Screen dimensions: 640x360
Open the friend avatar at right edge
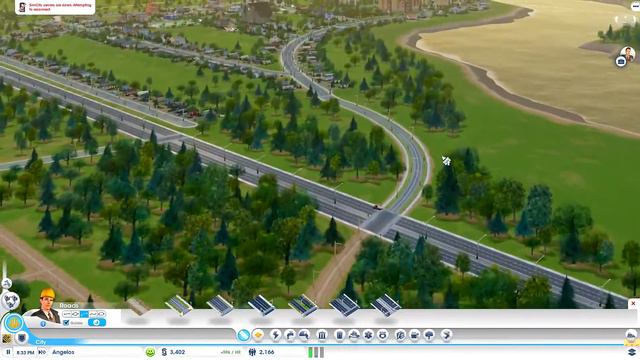point(628,53)
